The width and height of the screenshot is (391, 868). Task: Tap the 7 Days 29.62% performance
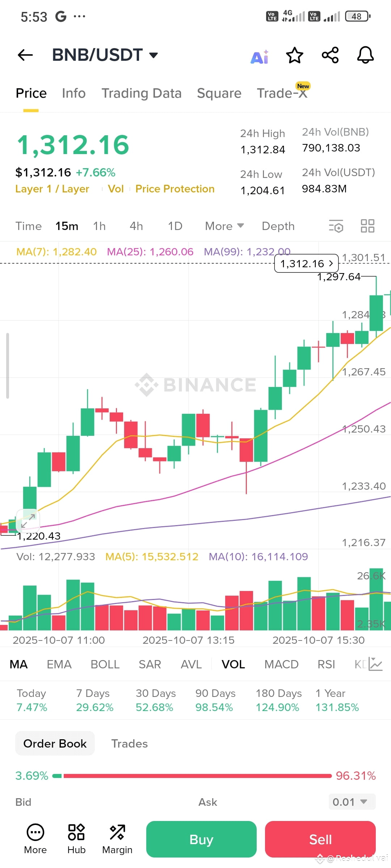pos(94,700)
